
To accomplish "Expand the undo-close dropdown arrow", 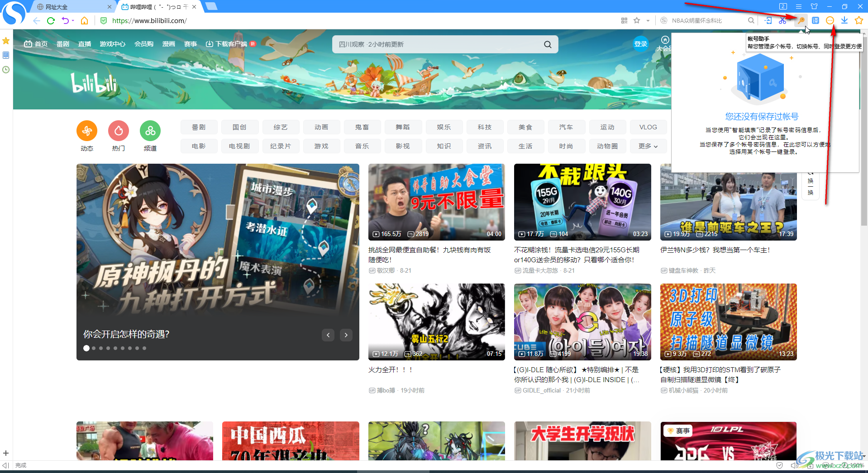I will (73, 21).
